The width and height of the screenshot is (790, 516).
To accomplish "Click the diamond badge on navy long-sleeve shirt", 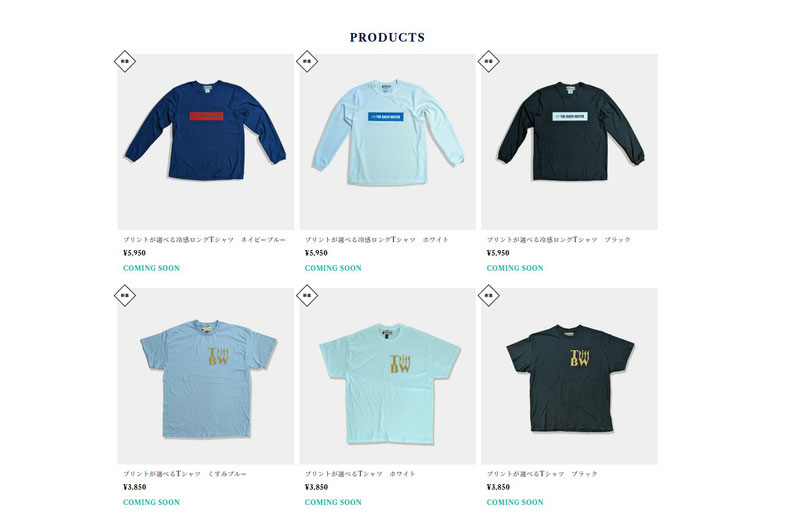I will click(124, 61).
